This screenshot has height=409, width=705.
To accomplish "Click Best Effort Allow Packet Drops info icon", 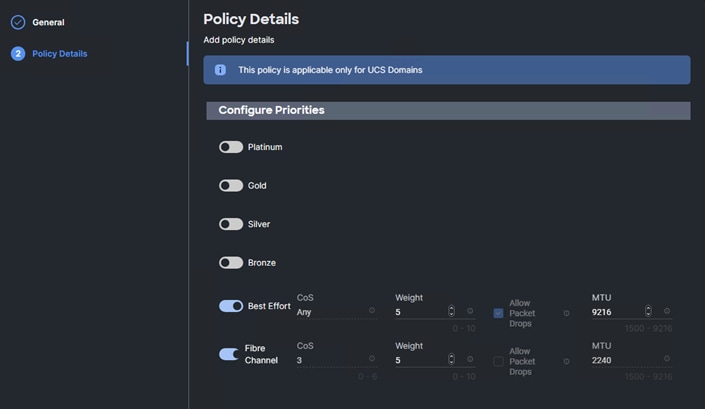I will pos(567,313).
